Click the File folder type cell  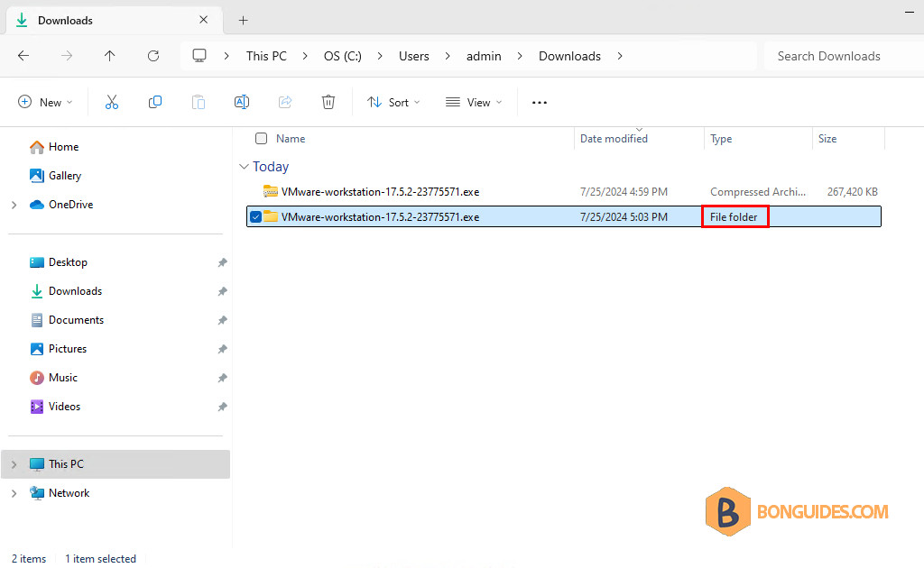click(734, 217)
